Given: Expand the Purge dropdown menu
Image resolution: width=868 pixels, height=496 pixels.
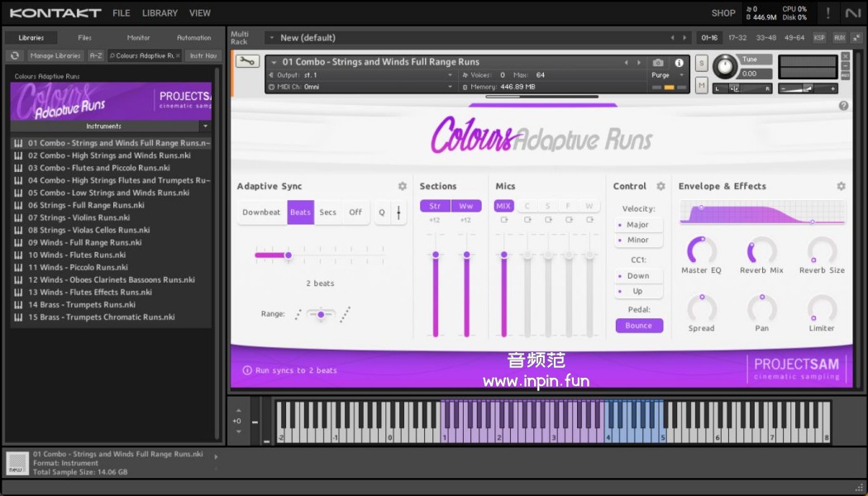Looking at the screenshot, I should pyautogui.click(x=668, y=75).
